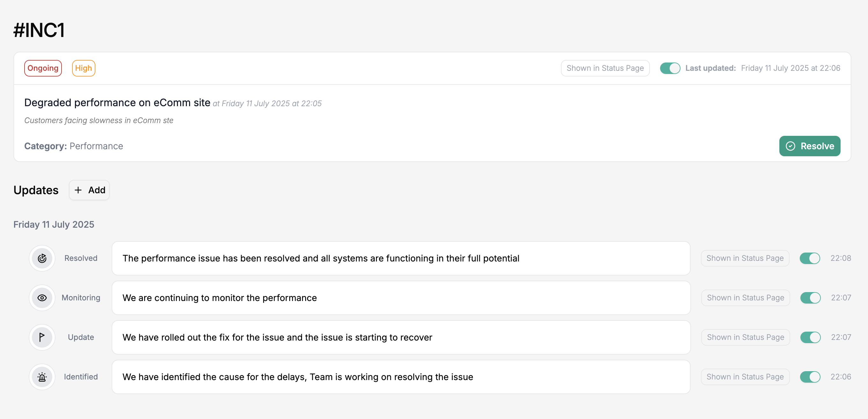Click the 22:08 timestamp

point(841,258)
